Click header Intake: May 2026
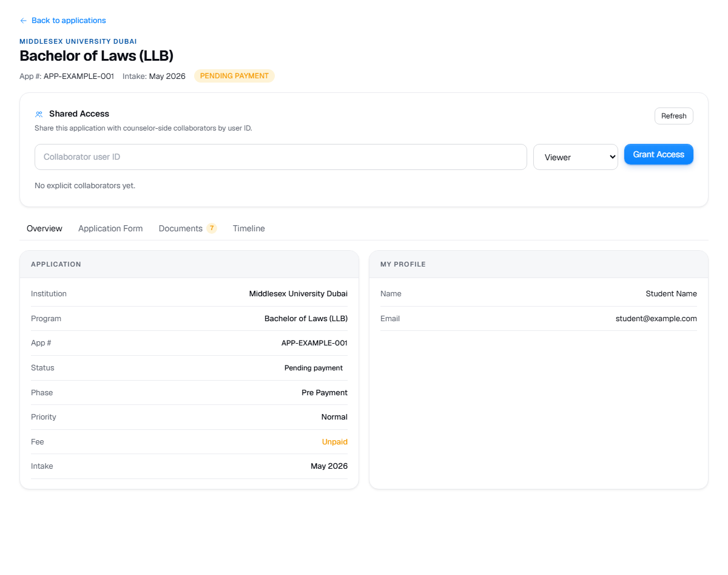This screenshot has height=575, width=728. click(154, 77)
